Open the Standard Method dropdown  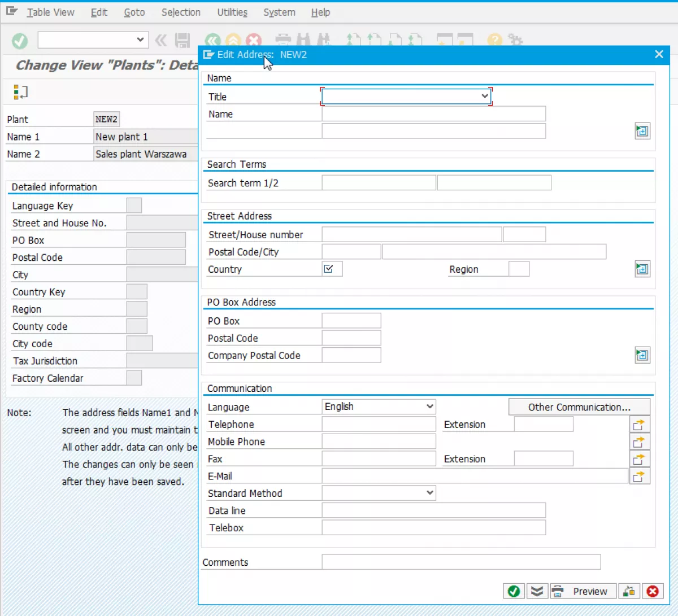(430, 493)
